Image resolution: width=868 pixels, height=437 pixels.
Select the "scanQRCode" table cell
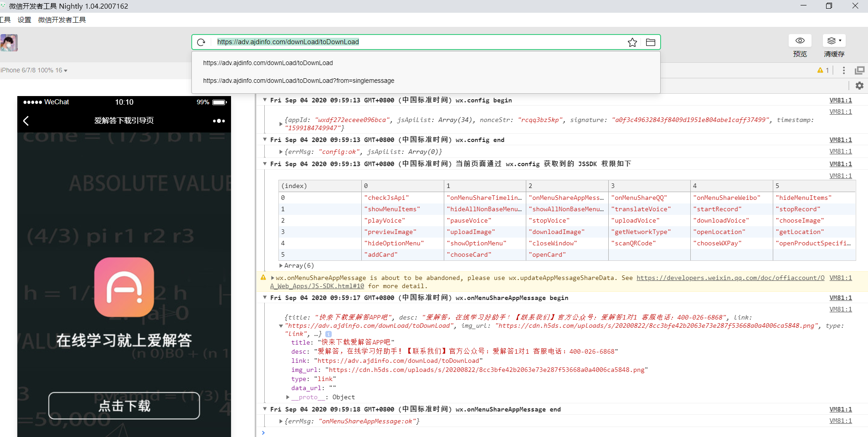[x=649, y=243]
